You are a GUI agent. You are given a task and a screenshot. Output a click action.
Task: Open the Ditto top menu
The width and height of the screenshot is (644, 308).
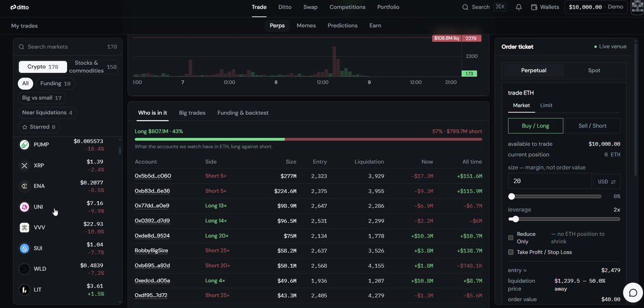tap(285, 7)
